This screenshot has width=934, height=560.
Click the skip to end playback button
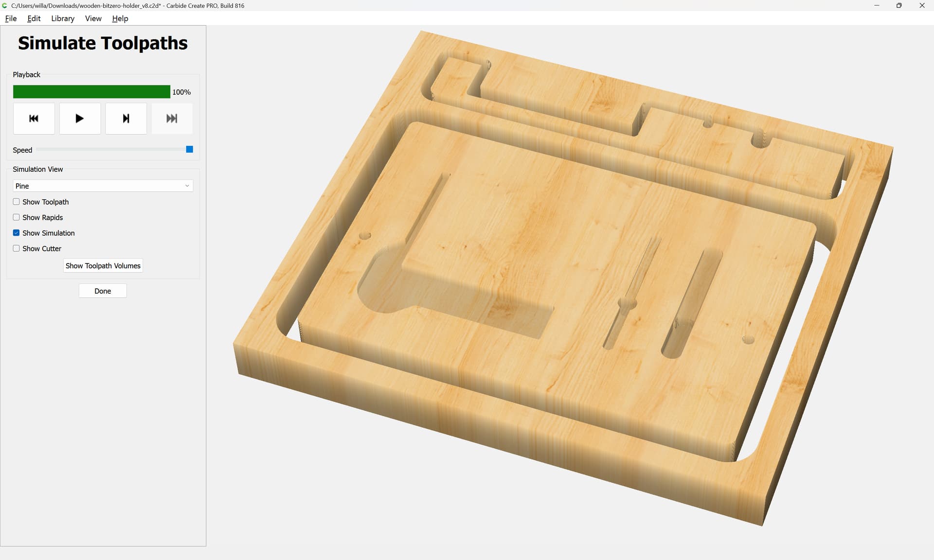172,119
